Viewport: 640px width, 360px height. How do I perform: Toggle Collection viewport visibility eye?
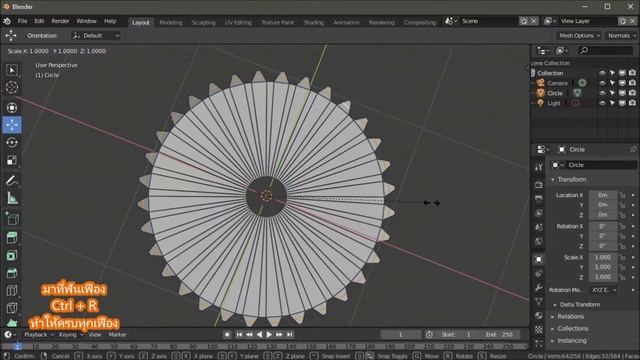point(602,73)
